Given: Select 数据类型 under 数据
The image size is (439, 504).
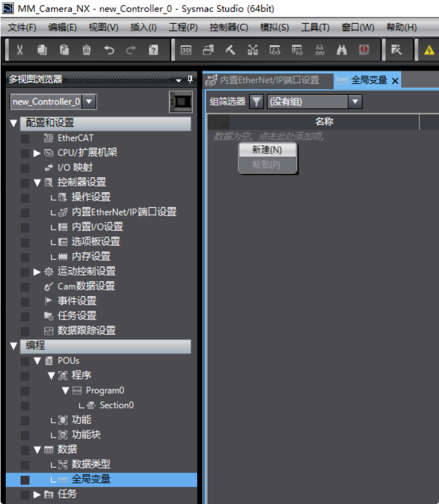Looking at the screenshot, I should point(91,464).
